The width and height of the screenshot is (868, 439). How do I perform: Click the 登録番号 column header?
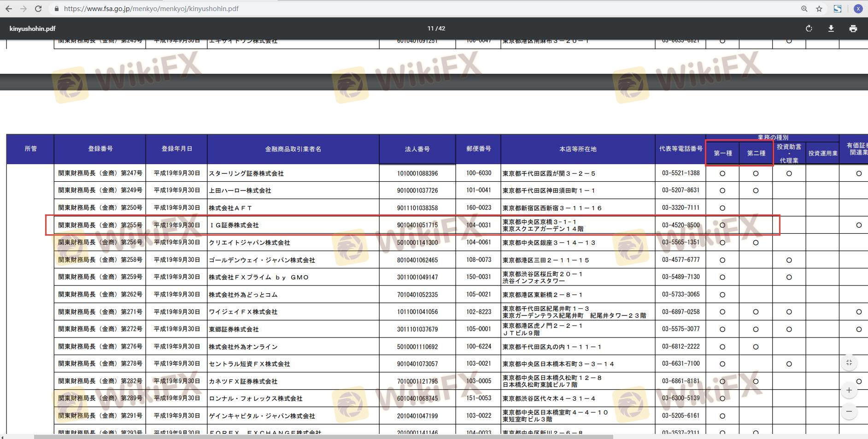(x=100, y=149)
